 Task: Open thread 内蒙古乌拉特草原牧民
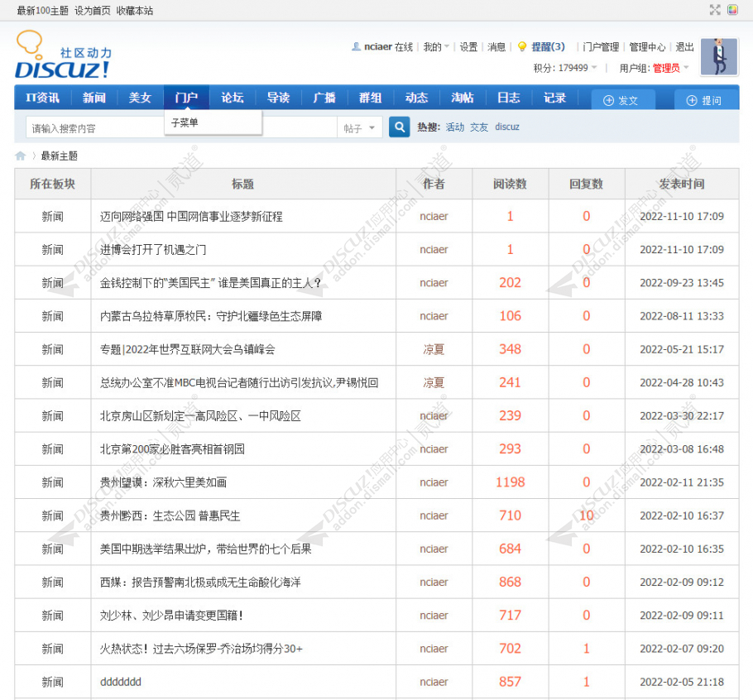coord(211,316)
